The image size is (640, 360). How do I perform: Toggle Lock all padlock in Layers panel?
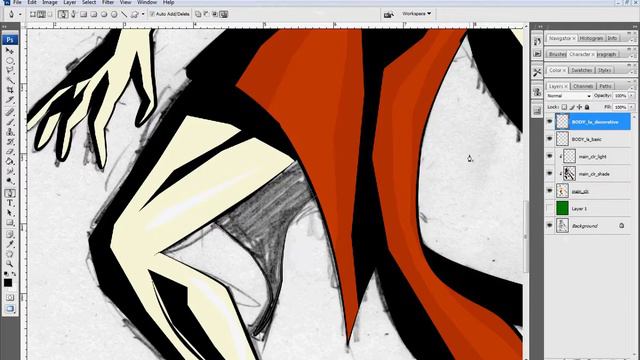(x=587, y=107)
